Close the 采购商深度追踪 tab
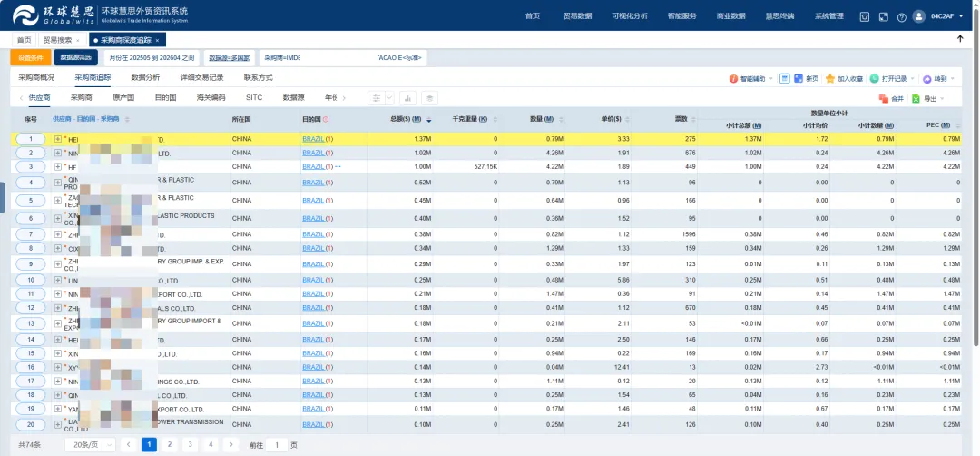 pos(158,40)
